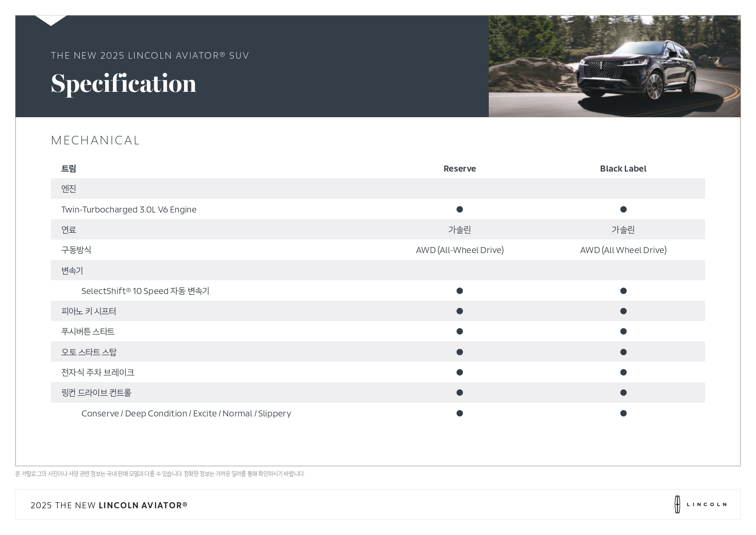
Task: Click Black Label dot for Conserve drive modes row
Action: [623, 413]
